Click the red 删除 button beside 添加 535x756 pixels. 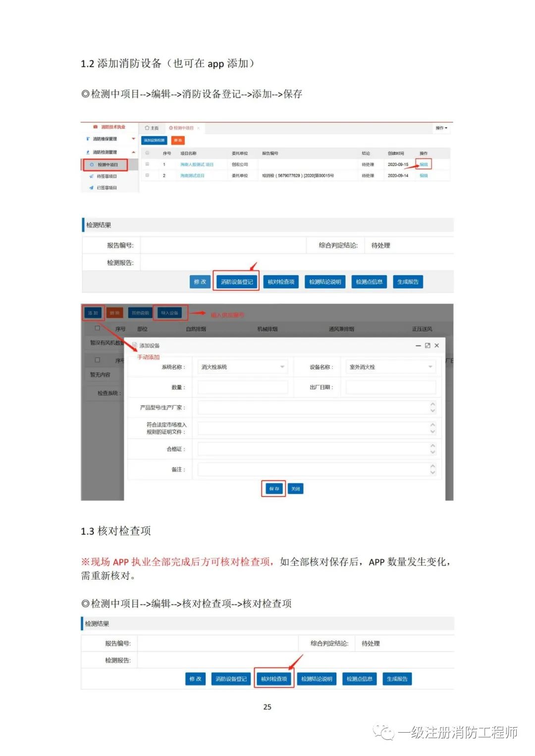click(x=115, y=313)
